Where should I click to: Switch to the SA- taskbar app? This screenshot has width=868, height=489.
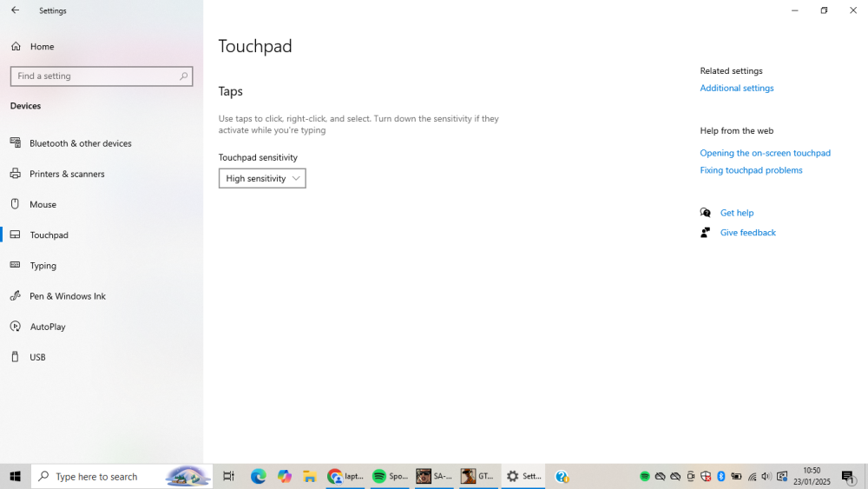click(435, 476)
